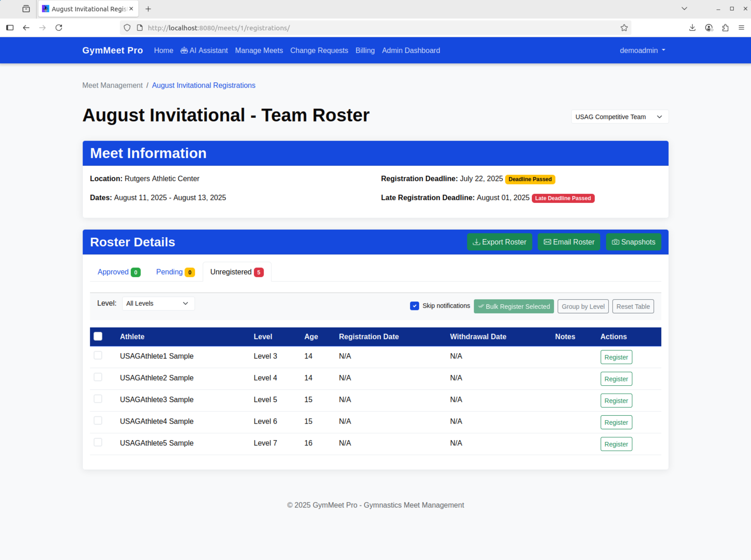The height and width of the screenshot is (560, 751).
Task: Select the Unregistered tab
Action: point(237,272)
